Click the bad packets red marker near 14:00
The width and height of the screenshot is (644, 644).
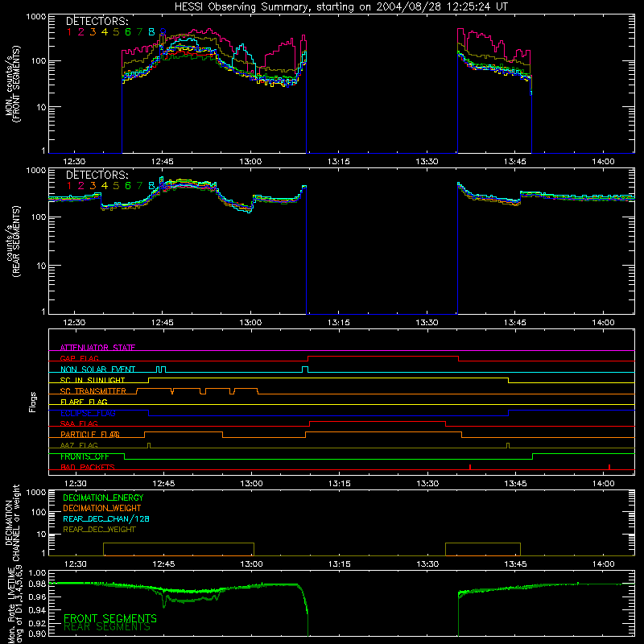pos(609,467)
